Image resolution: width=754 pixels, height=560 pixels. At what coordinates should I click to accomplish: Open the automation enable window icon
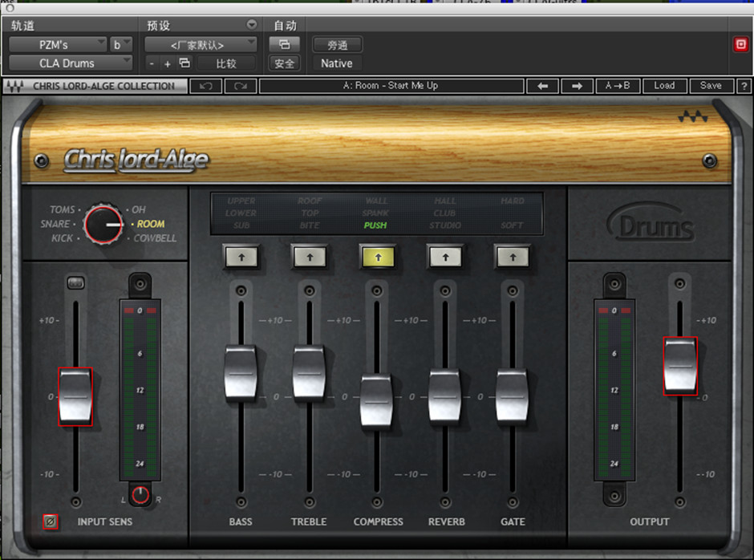[284, 45]
